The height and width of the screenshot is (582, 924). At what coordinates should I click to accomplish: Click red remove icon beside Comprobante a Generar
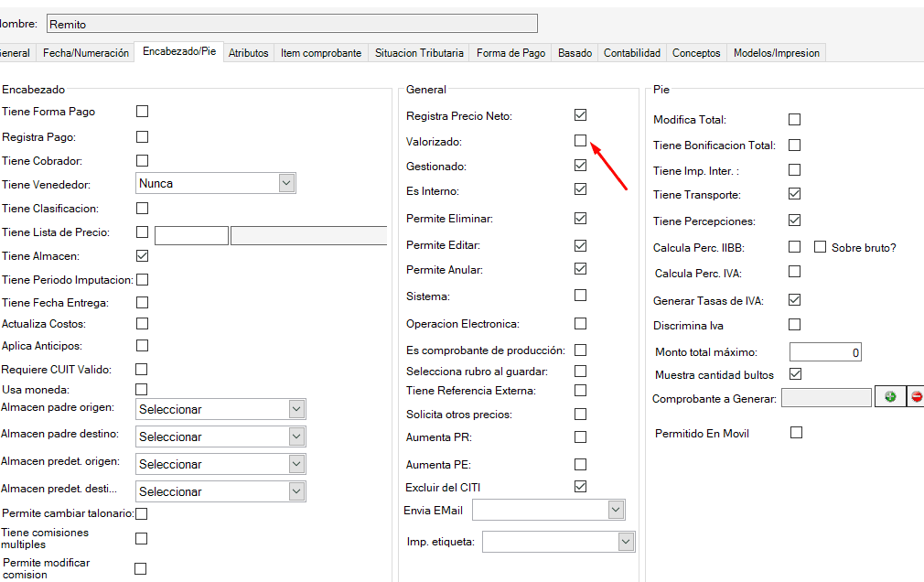[x=916, y=397]
